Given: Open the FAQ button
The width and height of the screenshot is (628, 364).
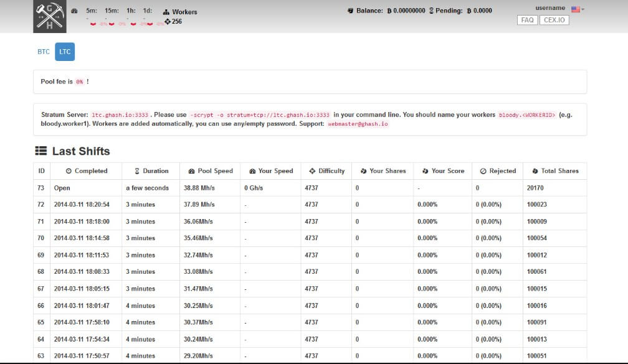Looking at the screenshot, I should (527, 20).
